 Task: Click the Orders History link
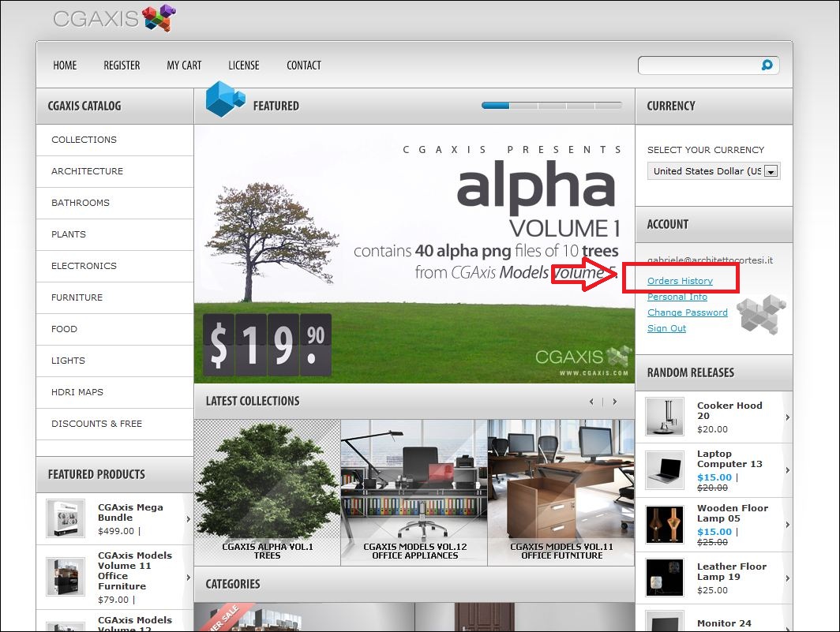[x=680, y=281]
